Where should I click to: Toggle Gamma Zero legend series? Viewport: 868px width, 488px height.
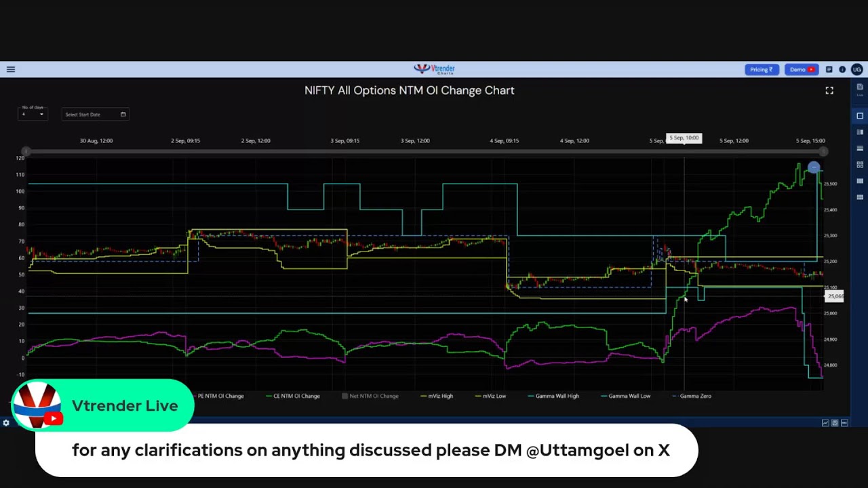point(692,396)
